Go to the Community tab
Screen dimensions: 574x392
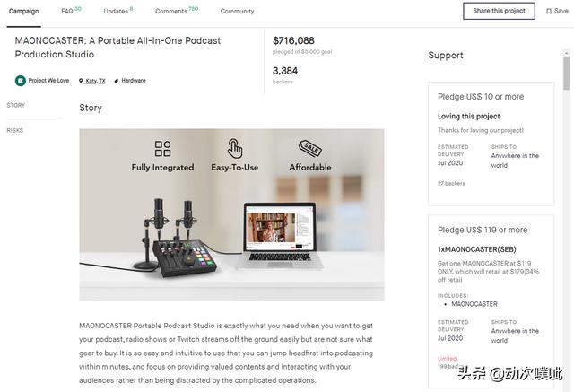[237, 12]
